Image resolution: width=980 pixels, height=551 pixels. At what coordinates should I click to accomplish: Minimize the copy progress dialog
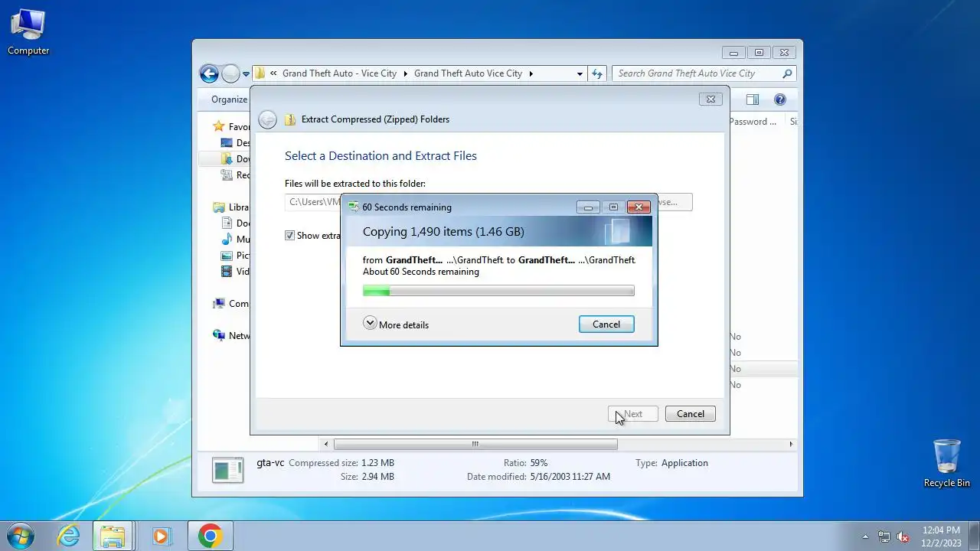coord(588,207)
